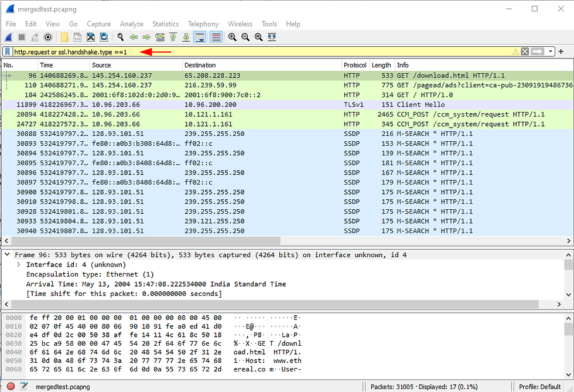The image size is (574, 392).
Task: Click the packet details horizontal scrollbar
Action: [x=275, y=304]
